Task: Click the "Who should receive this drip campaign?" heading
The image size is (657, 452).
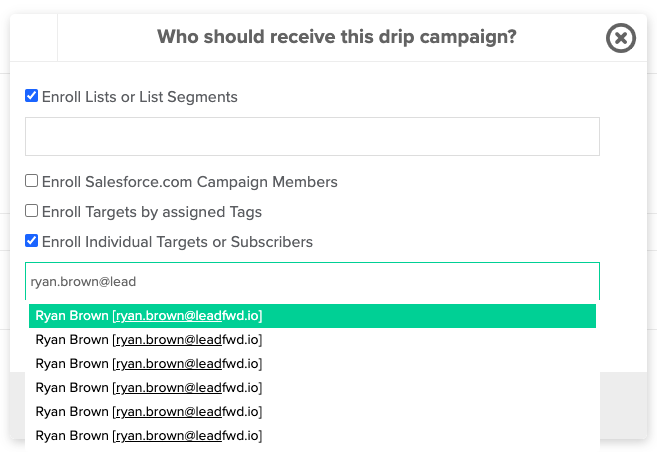Action: [336, 37]
